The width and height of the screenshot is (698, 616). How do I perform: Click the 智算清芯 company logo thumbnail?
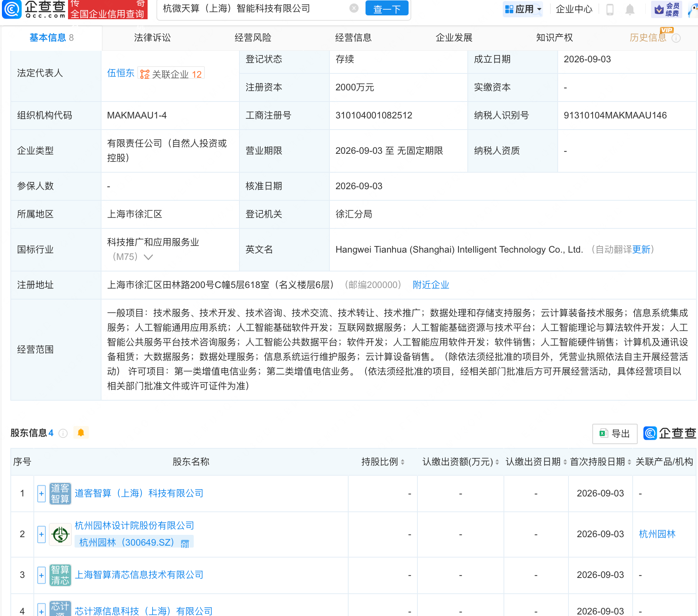pos(60,575)
